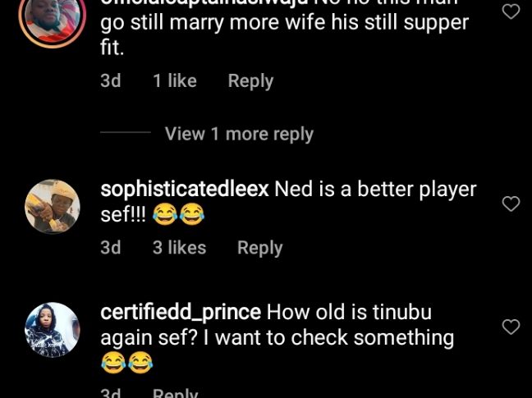Tap the laughing emojis after 'sef!!!'

tap(178, 216)
